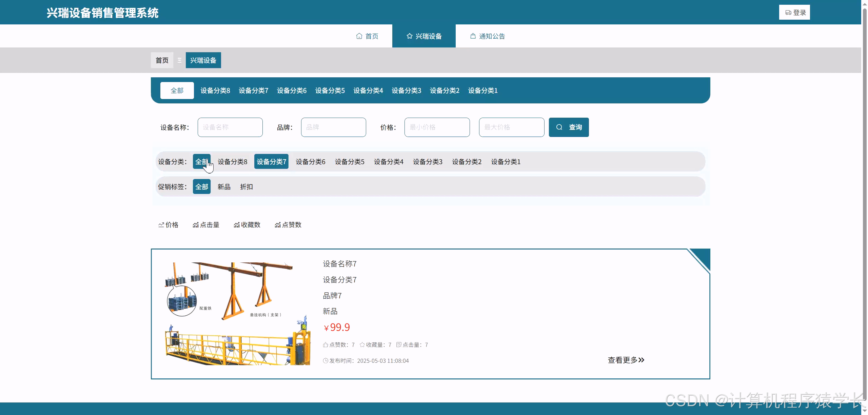Screen dimensions: 868x415
Task: Sort results by 收藏数
Action: tap(247, 225)
